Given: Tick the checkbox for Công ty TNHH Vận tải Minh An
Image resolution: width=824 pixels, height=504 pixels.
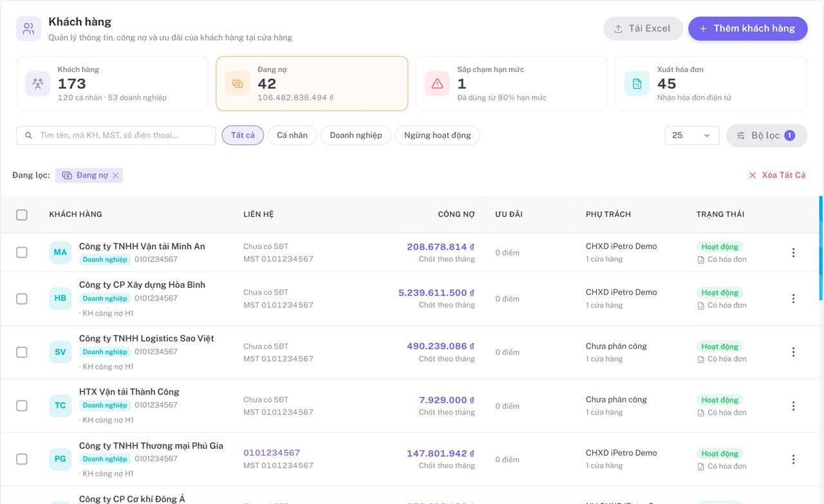Looking at the screenshot, I should pyautogui.click(x=22, y=252).
